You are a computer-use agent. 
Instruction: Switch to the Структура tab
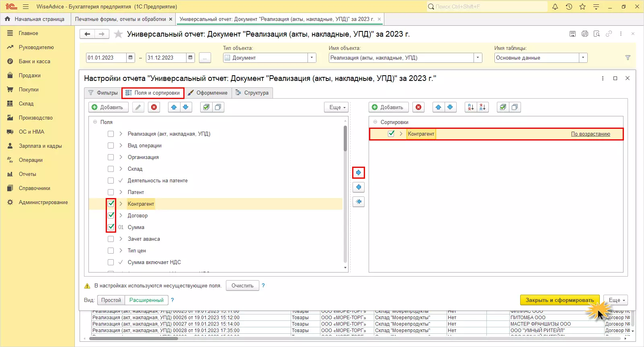point(252,93)
